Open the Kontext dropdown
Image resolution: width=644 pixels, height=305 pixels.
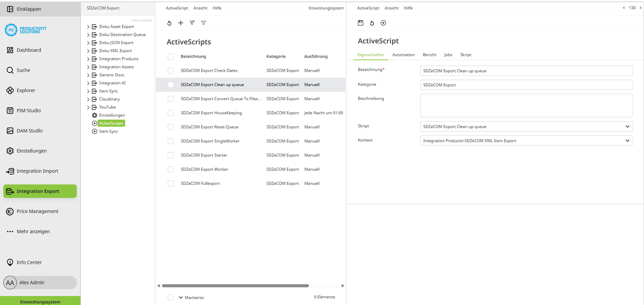coord(627,140)
